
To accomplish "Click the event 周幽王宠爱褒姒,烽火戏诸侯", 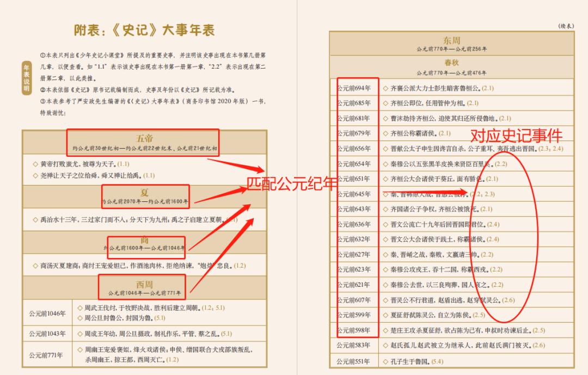I will point(165,354).
